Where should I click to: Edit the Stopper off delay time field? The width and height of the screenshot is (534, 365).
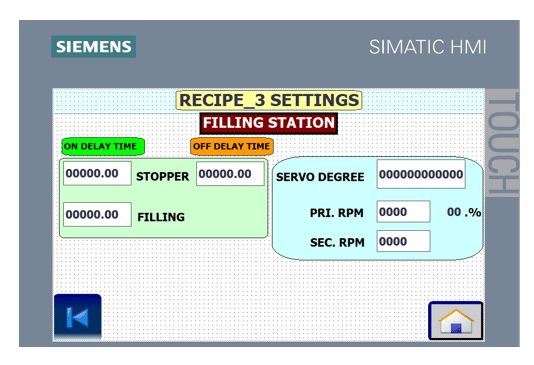click(x=230, y=174)
